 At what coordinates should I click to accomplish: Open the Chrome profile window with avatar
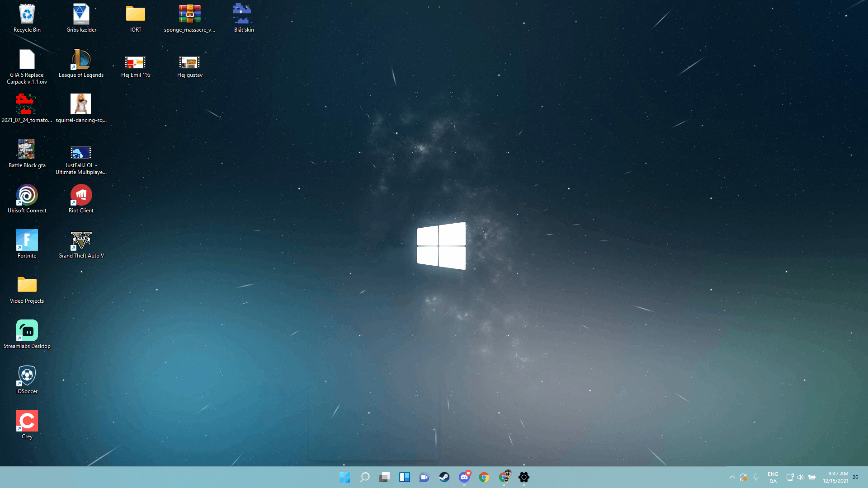tap(505, 477)
